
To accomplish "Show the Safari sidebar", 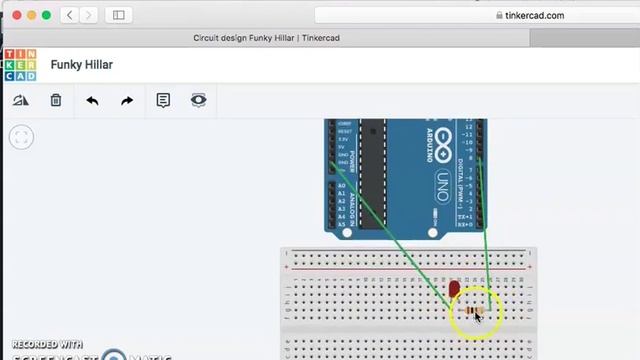I will [x=118, y=16].
